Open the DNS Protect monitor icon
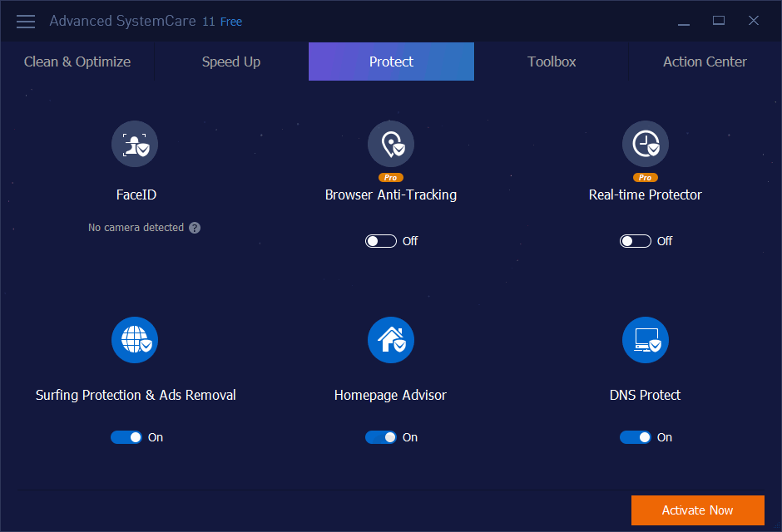Image resolution: width=782 pixels, height=532 pixels. [x=646, y=340]
